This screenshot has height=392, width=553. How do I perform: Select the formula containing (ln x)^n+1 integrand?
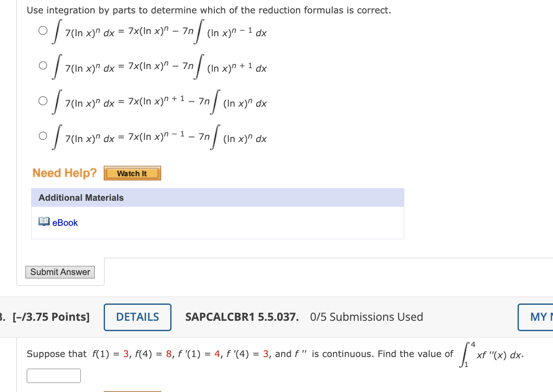pos(43,66)
